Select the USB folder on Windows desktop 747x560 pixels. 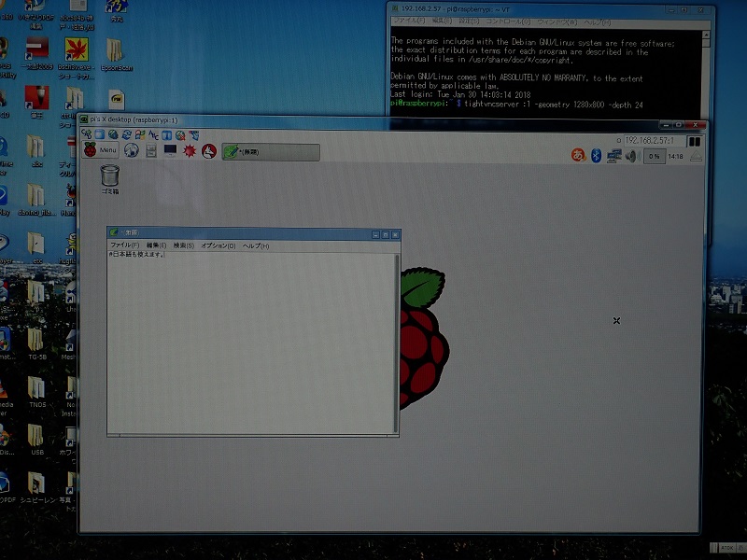tap(36, 439)
